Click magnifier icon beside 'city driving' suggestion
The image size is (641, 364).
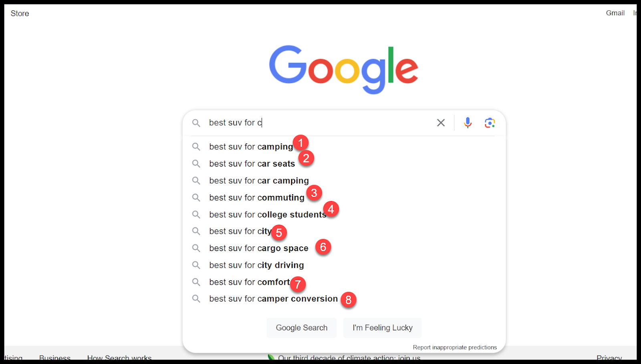[196, 265]
